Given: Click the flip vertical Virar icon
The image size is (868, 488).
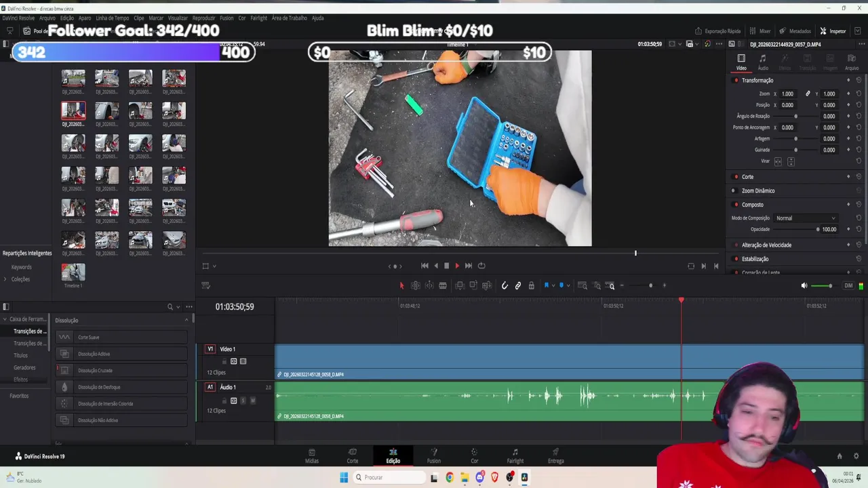Looking at the screenshot, I should (x=791, y=161).
